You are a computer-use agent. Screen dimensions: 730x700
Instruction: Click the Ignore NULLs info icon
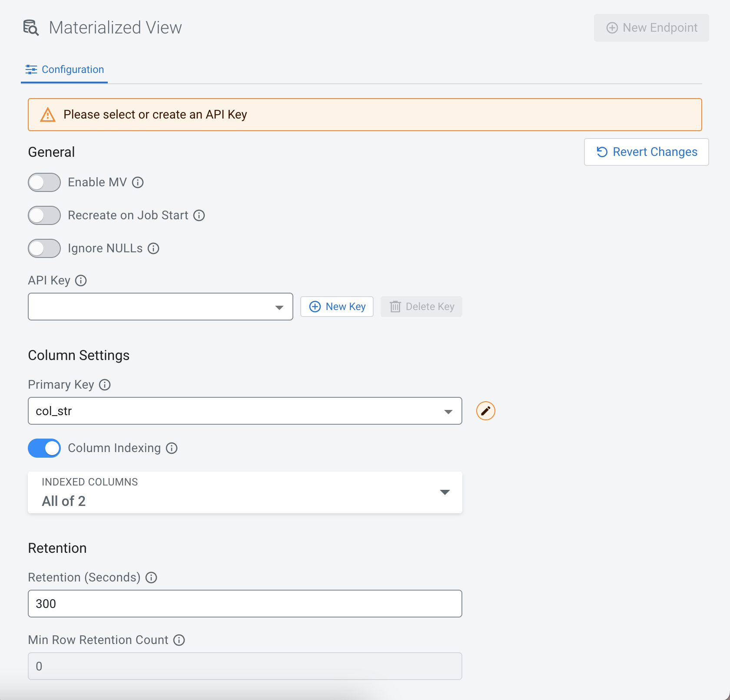coord(153,248)
